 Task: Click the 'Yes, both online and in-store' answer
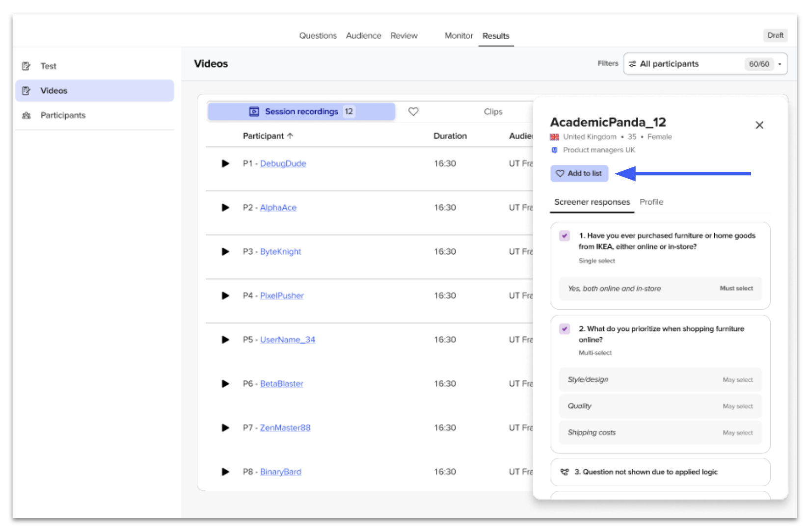660,289
